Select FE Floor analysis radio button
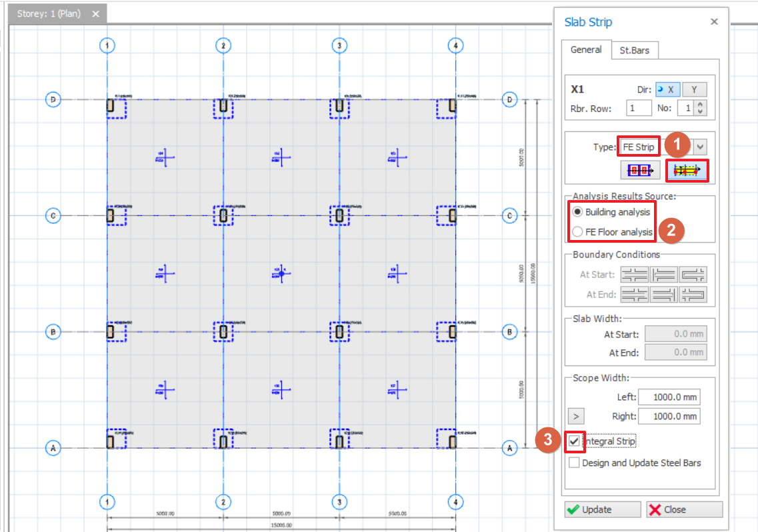758x532 pixels. (577, 232)
